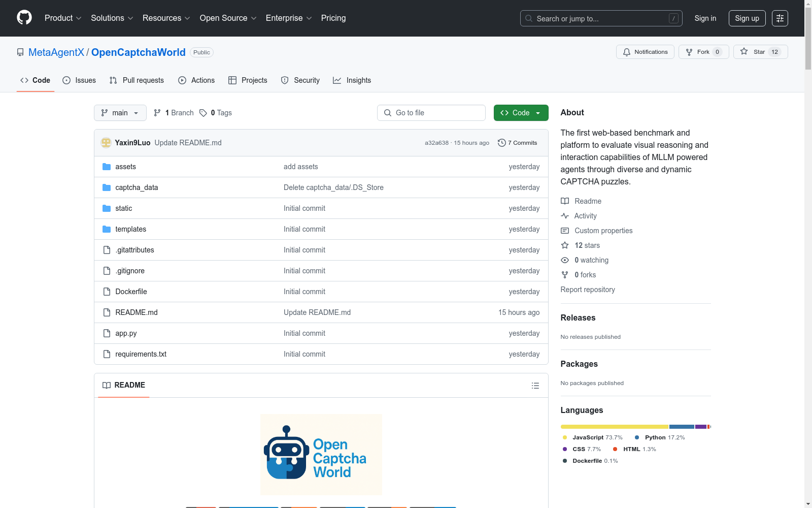Open the 'Delete captcha_data/.DS_Store' commit message
812x508 pixels.
tap(333, 187)
